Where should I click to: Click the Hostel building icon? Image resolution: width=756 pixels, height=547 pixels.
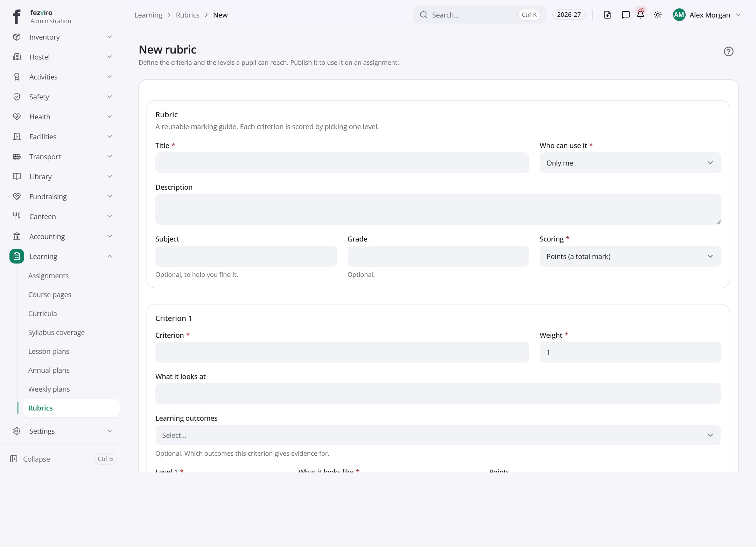tap(17, 57)
